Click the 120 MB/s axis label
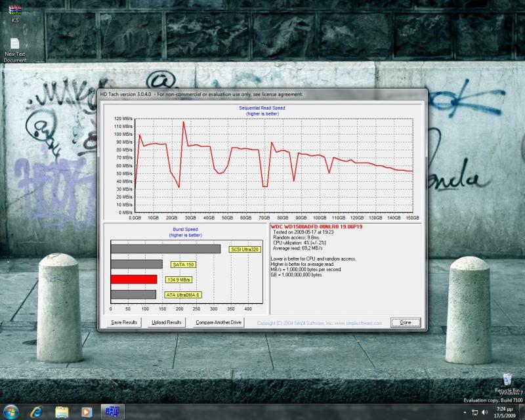Image resolution: width=525 pixels, height=420 pixels. 123,119
